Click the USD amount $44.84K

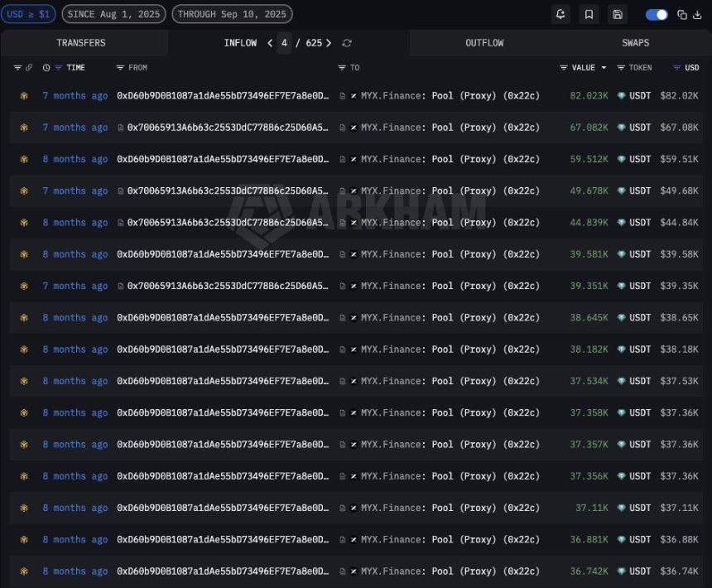pos(680,223)
